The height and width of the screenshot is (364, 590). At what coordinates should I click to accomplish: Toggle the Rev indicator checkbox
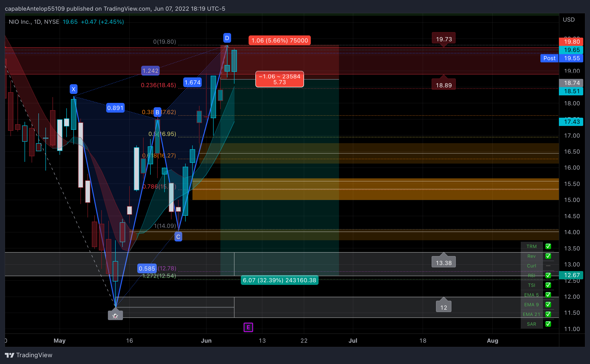tap(548, 256)
